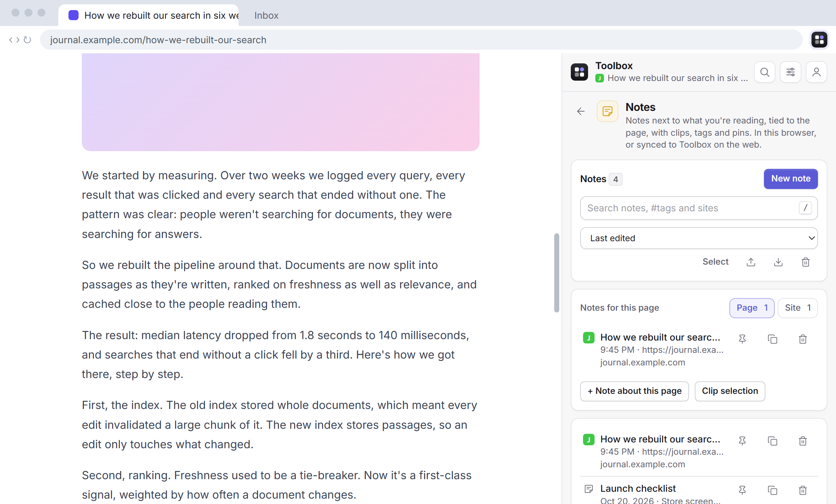Click the slash shortcut hint in search field
Image resolution: width=836 pixels, height=504 pixels.
(x=805, y=208)
